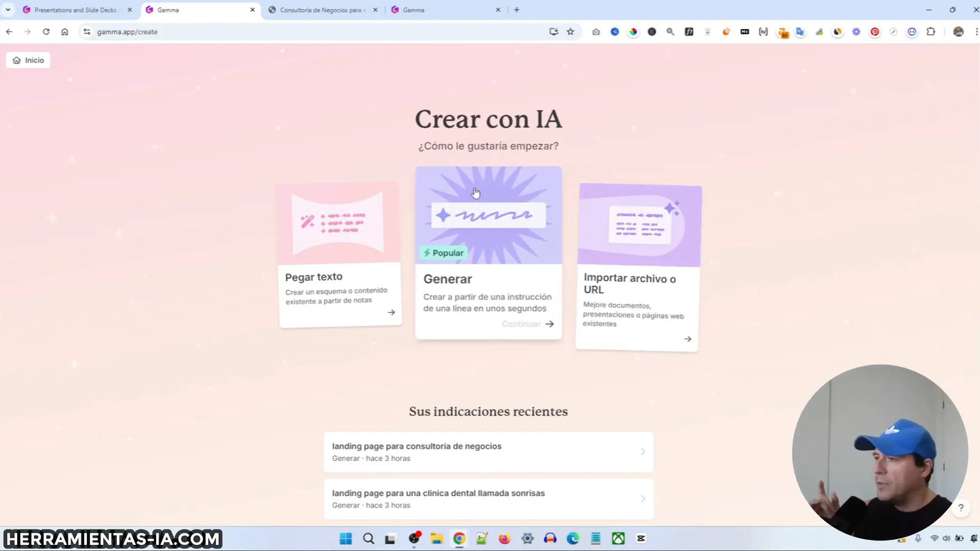Click Continuar on the Generar card
Screen dimensions: 980x551
(x=527, y=323)
